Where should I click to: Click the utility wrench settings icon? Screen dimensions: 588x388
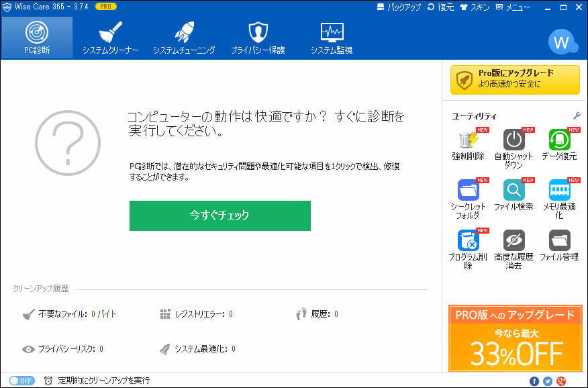[577, 116]
